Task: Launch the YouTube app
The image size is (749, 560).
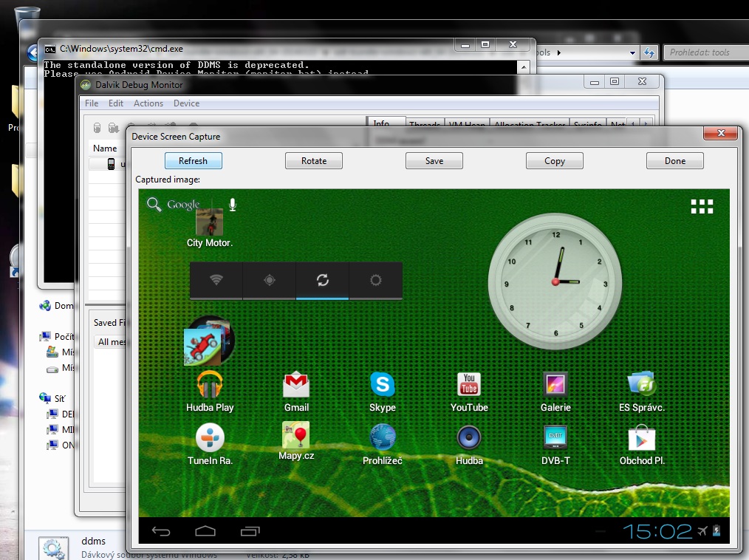Action: 469,392
